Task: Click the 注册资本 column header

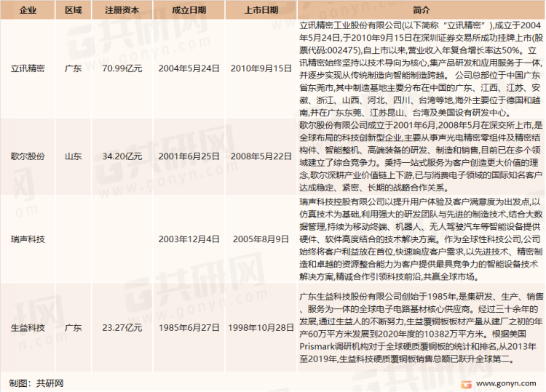Action: point(122,10)
